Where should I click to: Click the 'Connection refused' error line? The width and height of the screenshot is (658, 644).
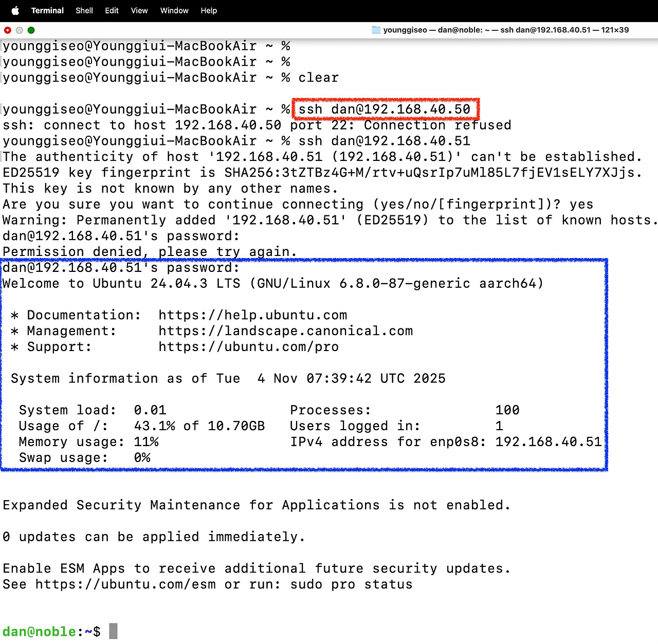point(257,125)
